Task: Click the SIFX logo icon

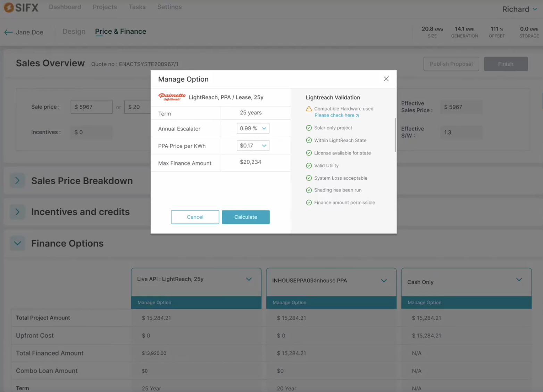Action: 9,7
